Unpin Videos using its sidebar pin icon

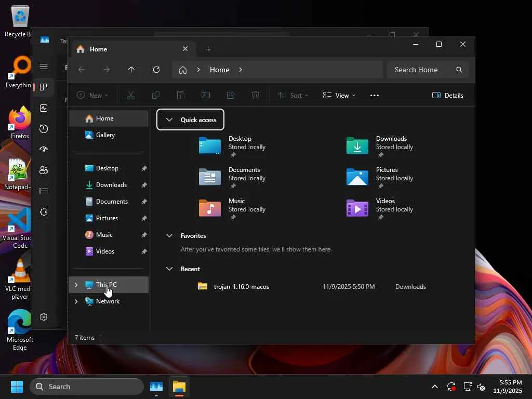click(x=144, y=251)
